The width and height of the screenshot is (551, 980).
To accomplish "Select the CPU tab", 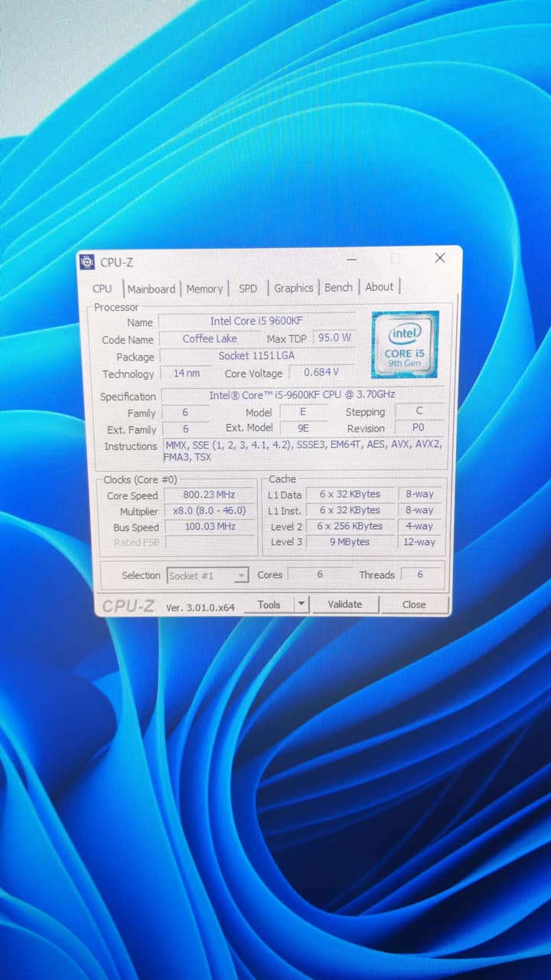I will coord(103,289).
